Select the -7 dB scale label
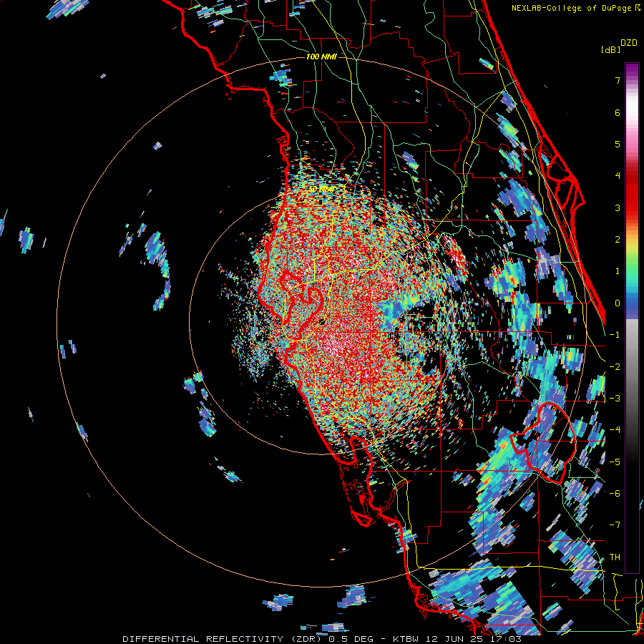The width and height of the screenshot is (644, 644). [615, 525]
